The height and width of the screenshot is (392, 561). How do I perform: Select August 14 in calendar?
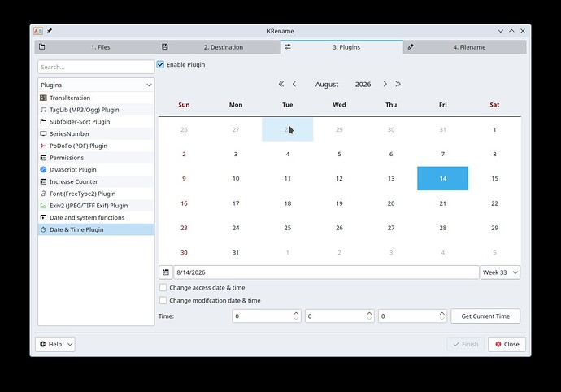coord(443,178)
